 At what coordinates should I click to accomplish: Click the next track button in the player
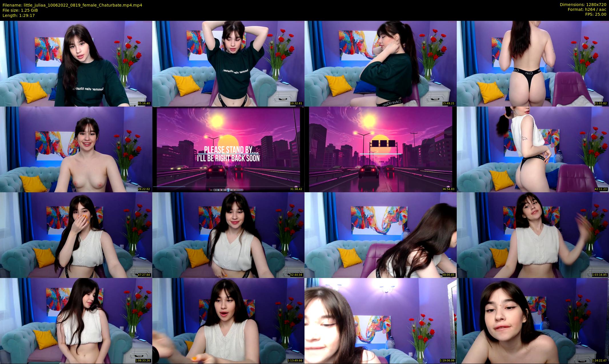pyautogui.click(x=232, y=190)
